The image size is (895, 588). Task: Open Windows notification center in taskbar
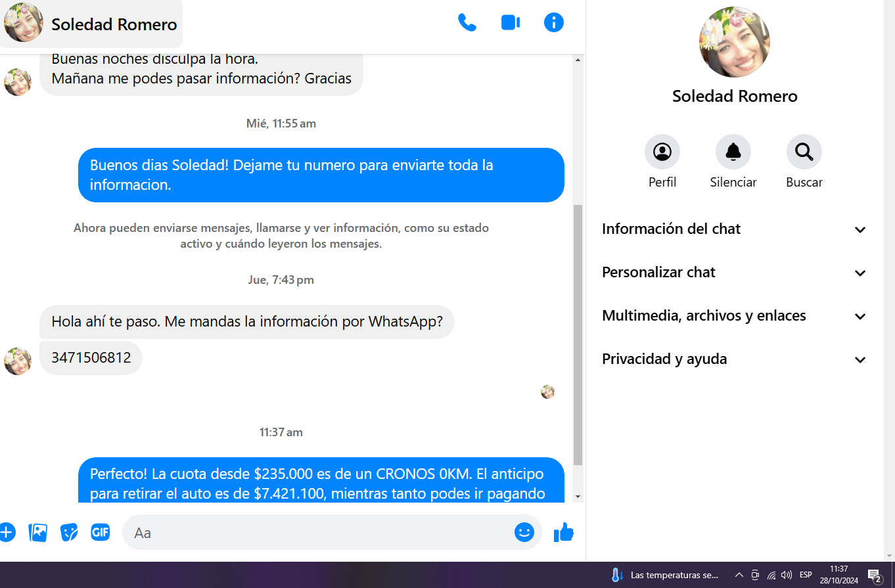[x=874, y=576]
